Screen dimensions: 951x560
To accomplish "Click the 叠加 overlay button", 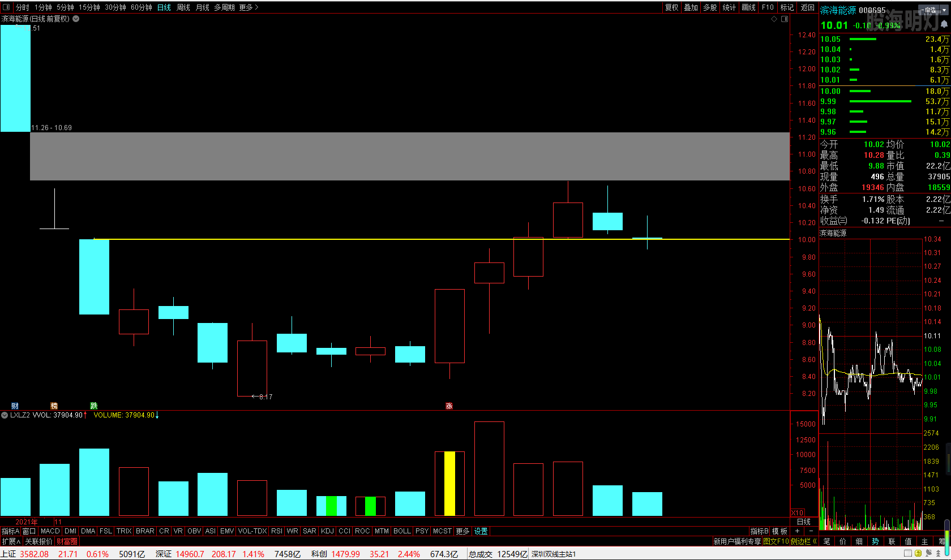I will [691, 7].
